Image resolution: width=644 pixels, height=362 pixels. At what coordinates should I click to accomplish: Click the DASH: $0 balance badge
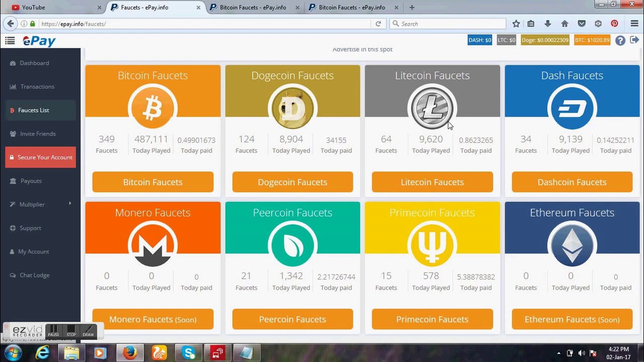479,40
